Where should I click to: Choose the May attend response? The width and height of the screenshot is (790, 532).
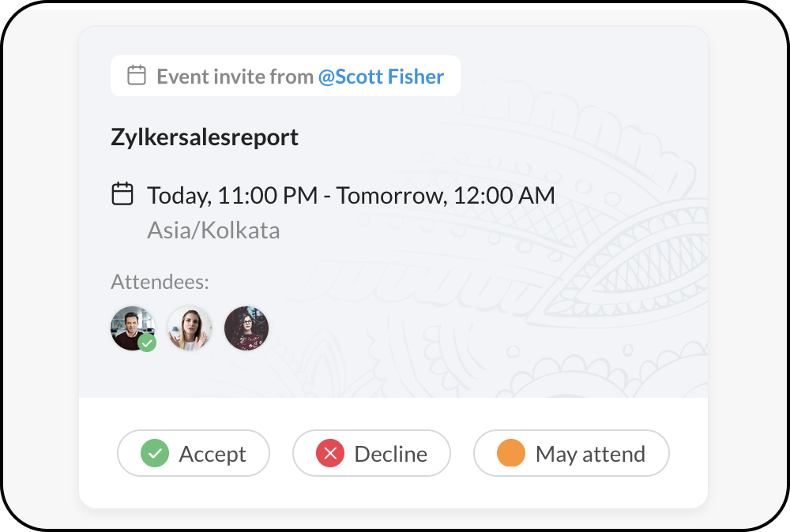571,453
